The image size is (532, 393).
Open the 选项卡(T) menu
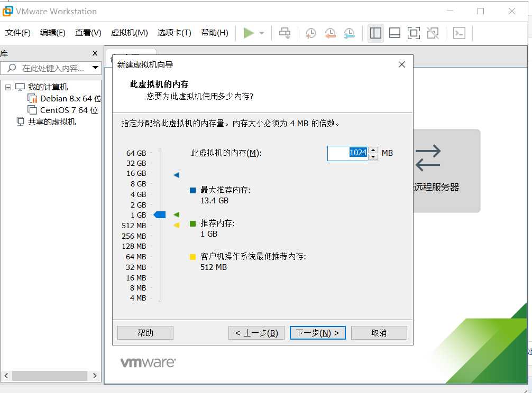(175, 33)
